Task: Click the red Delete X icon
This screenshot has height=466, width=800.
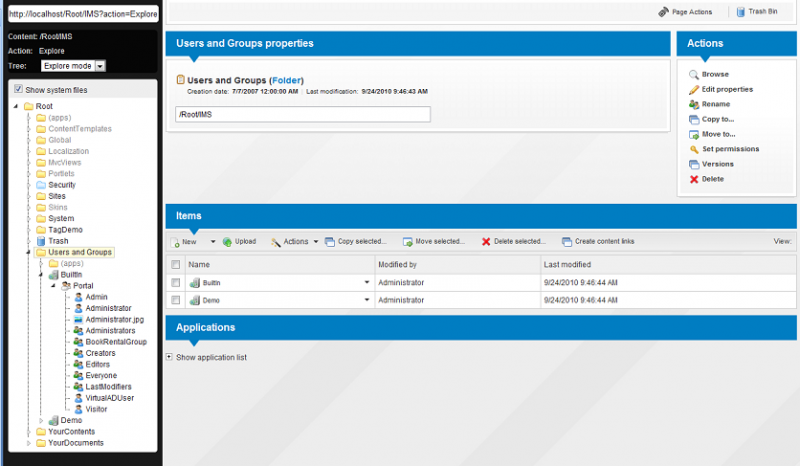Action: click(694, 179)
